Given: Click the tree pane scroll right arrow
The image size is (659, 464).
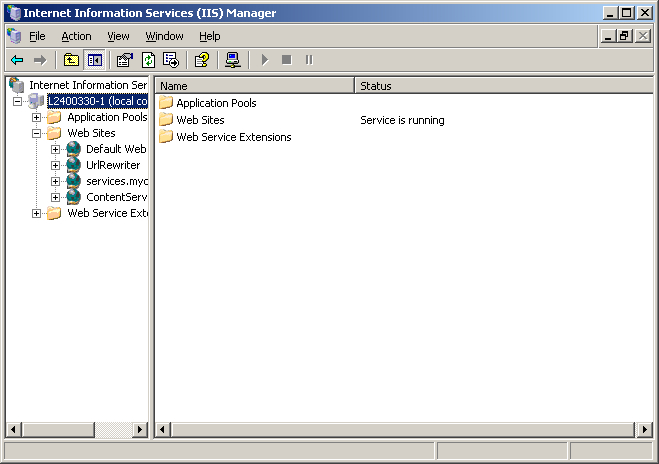Looking at the screenshot, I should pos(140,430).
